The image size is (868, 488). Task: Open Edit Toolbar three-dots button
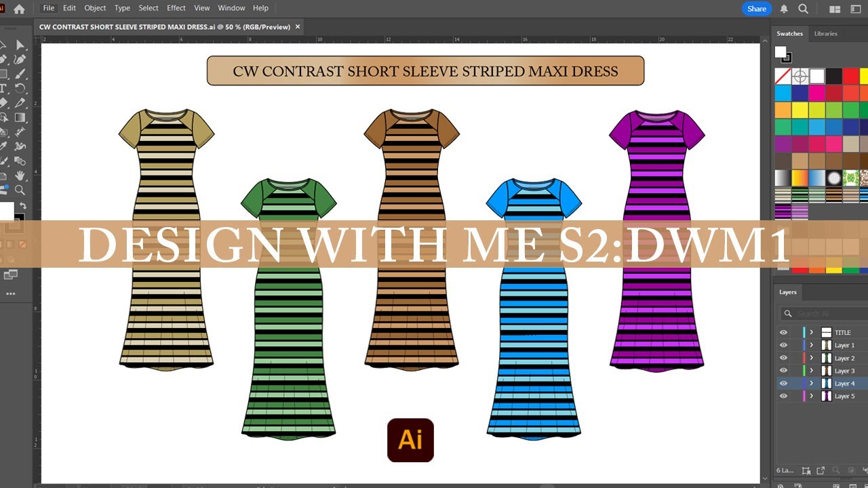click(10, 293)
